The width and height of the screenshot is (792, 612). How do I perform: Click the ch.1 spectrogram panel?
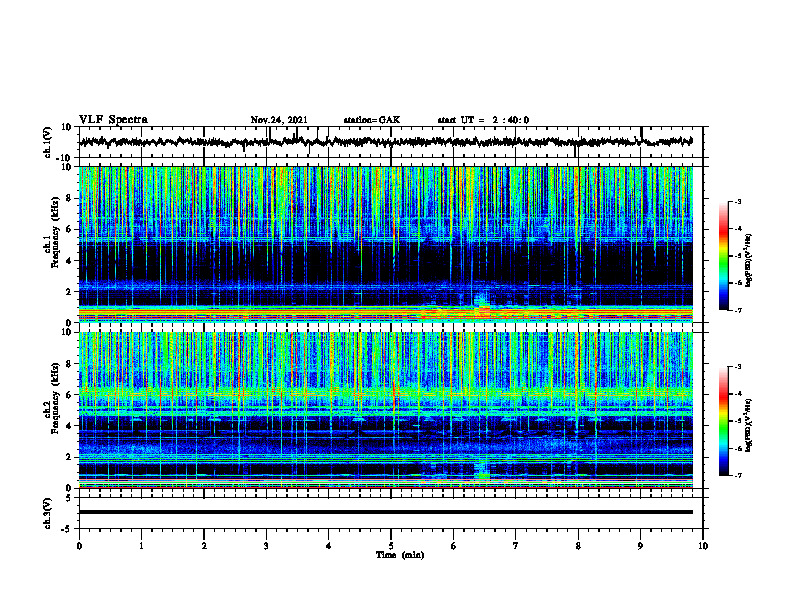[x=385, y=244]
